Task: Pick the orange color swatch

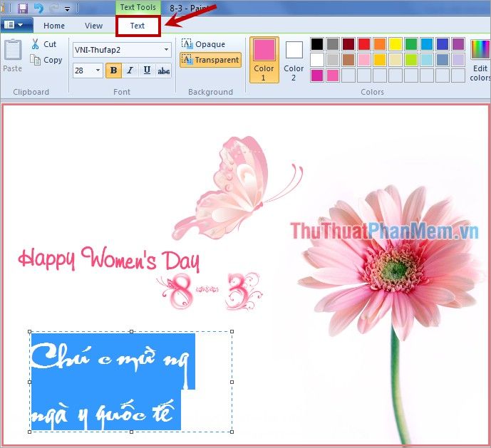Action: (380, 44)
